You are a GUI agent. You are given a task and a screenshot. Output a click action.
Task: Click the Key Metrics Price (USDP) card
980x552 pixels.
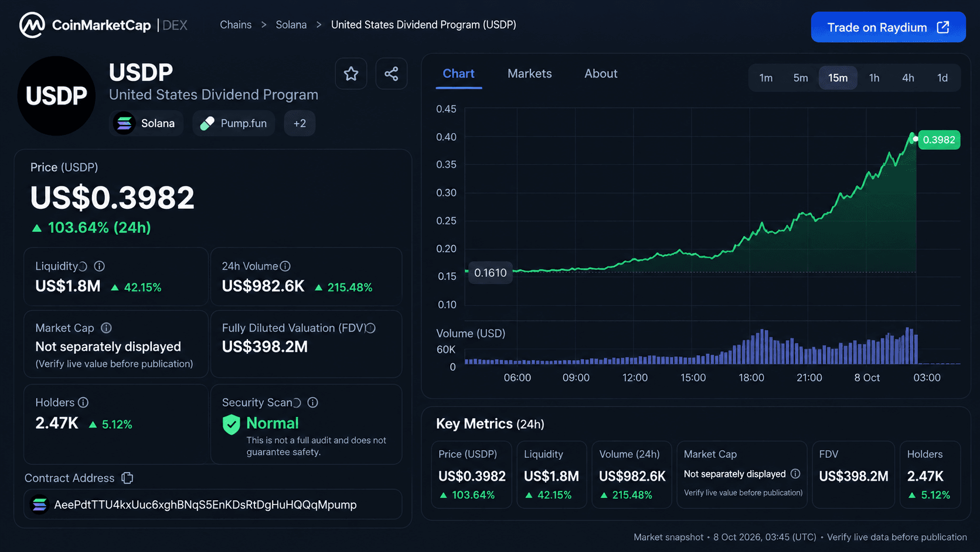click(472, 475)
